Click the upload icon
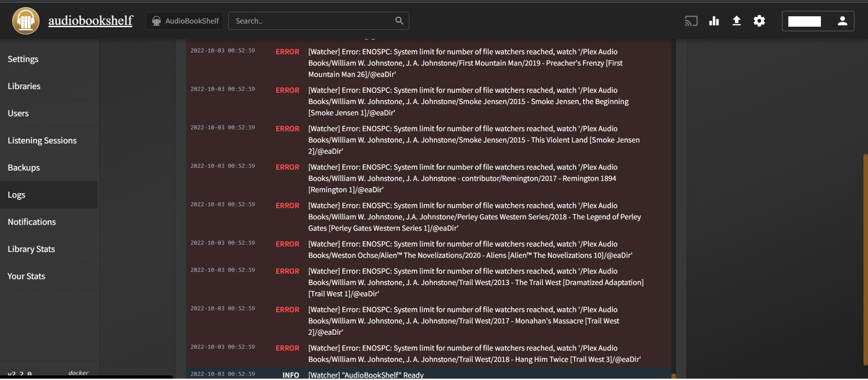The width and height of the screenshot is (868, 380). point(737,21)
